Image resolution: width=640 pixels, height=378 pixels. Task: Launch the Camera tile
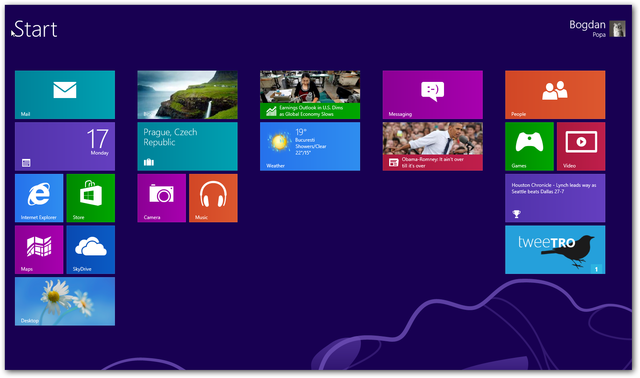point(162,198)
